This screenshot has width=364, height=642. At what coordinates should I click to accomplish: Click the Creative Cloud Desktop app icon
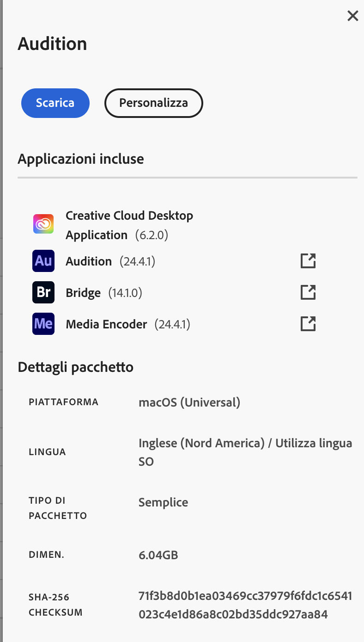pos(43,224)
